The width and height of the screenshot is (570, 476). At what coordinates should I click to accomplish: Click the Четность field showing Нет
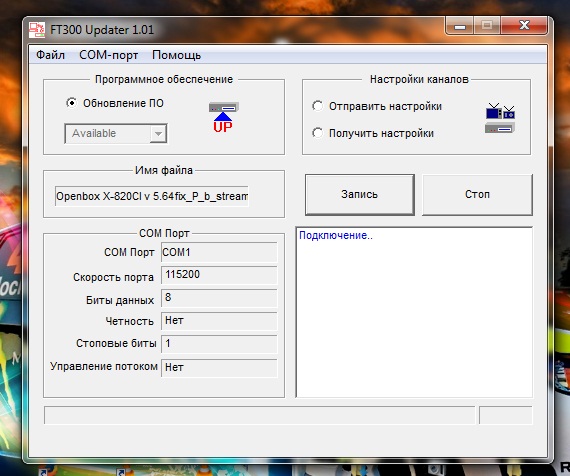click(219, 321)
